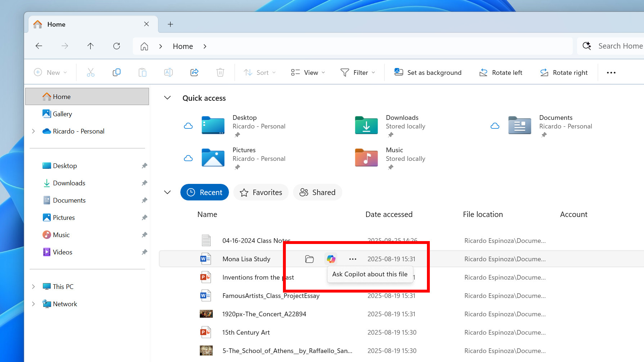This screenshot has height=362, width=644.
Task: Expand This PC tree node
Action: 33,287
